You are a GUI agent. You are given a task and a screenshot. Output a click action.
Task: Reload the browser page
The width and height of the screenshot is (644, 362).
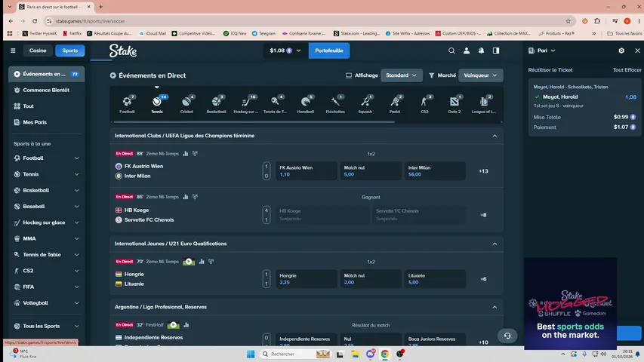pyautogui.click(x=35, y=21)
